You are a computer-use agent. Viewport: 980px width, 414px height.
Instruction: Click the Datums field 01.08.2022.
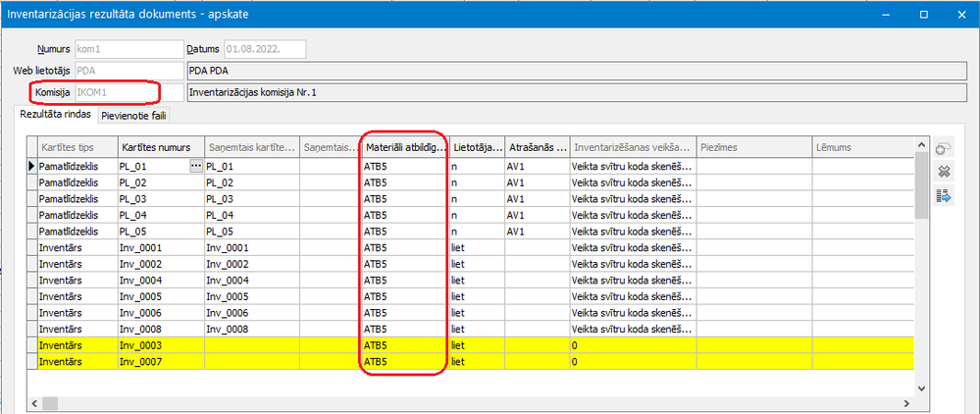tap(264, 49)
